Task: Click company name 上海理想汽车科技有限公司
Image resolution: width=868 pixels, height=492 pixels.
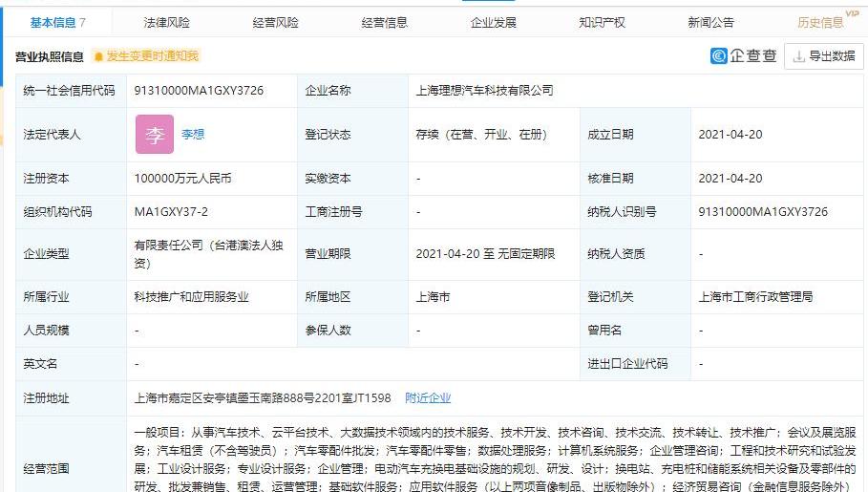Action: click(x=485, y=91)
